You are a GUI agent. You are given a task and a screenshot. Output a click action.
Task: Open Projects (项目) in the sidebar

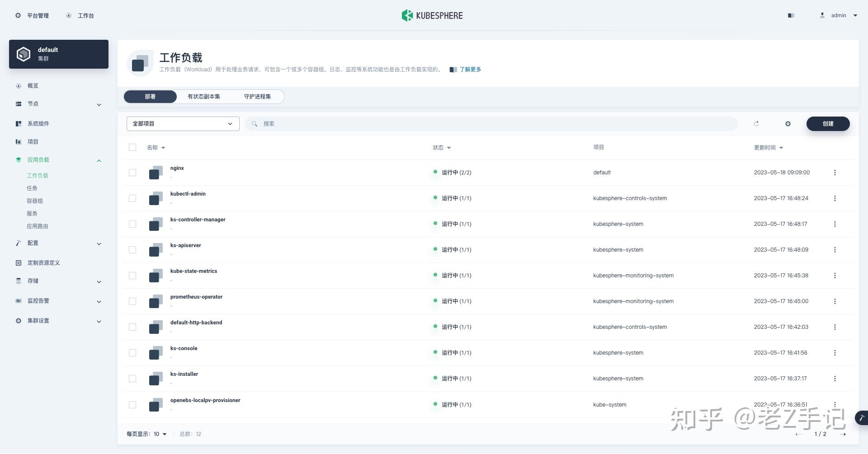(33, 142)
